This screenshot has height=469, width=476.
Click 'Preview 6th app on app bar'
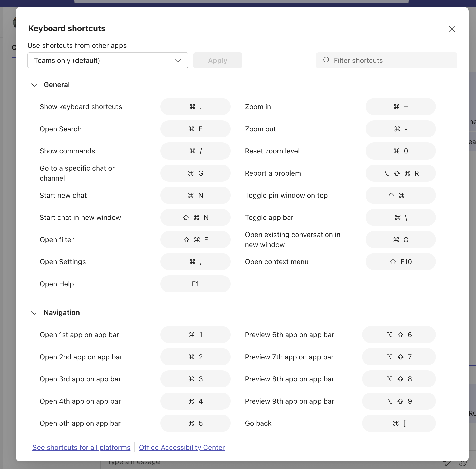point(290,335)
